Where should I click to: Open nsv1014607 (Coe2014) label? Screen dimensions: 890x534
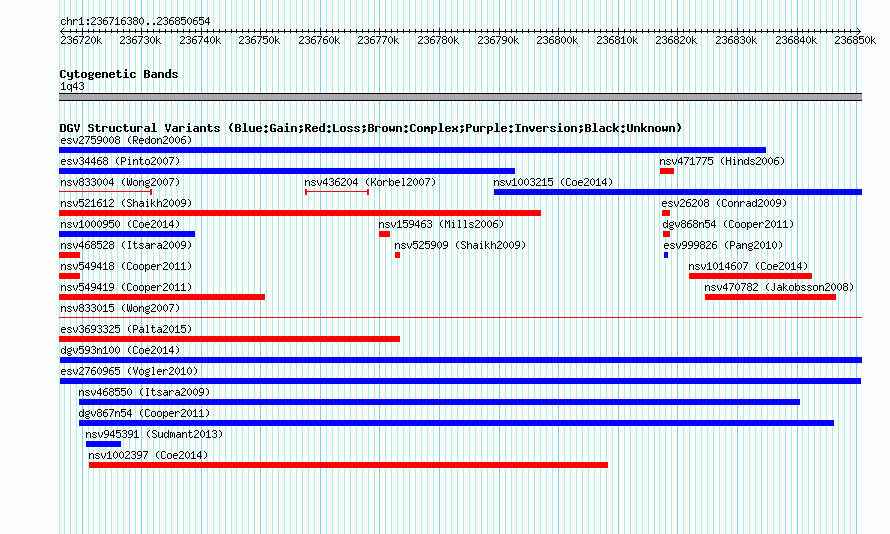[x=748, y=266]
